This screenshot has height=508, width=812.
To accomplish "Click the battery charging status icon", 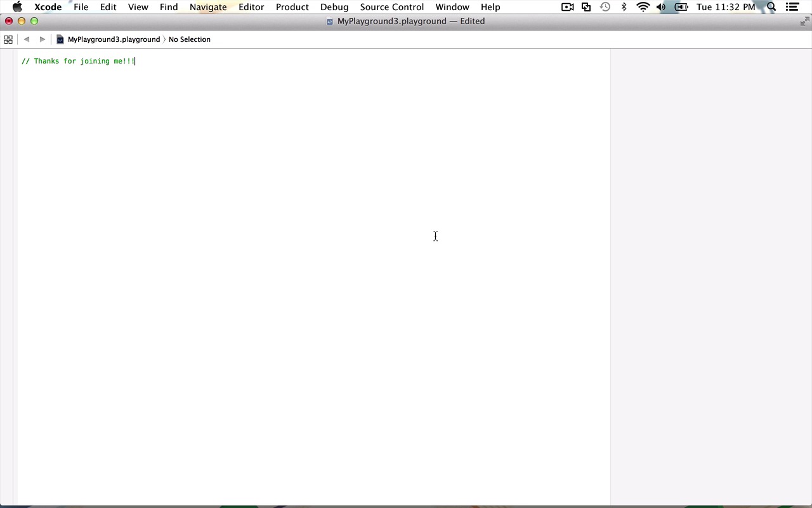I will tap(681, 7).
